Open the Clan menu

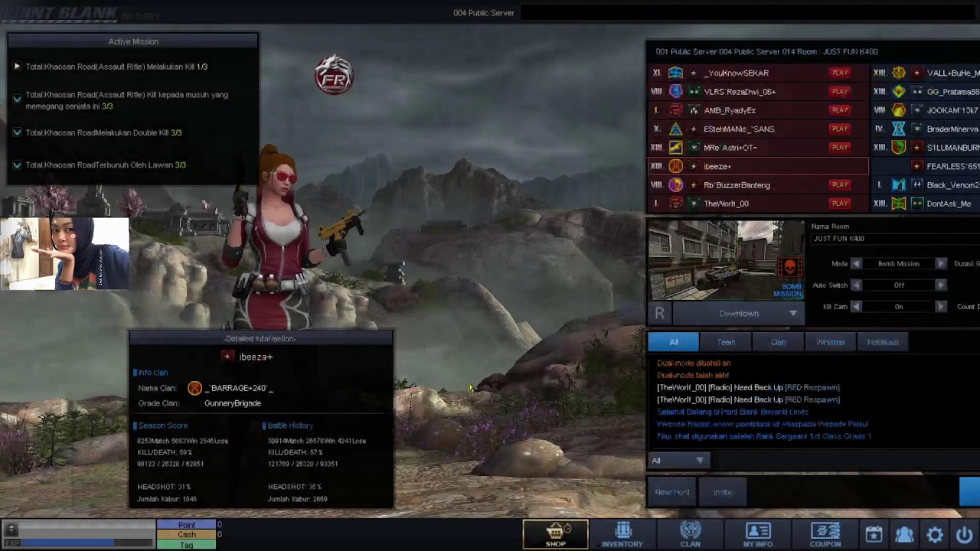pyautogui.click(x=691, y=534)
